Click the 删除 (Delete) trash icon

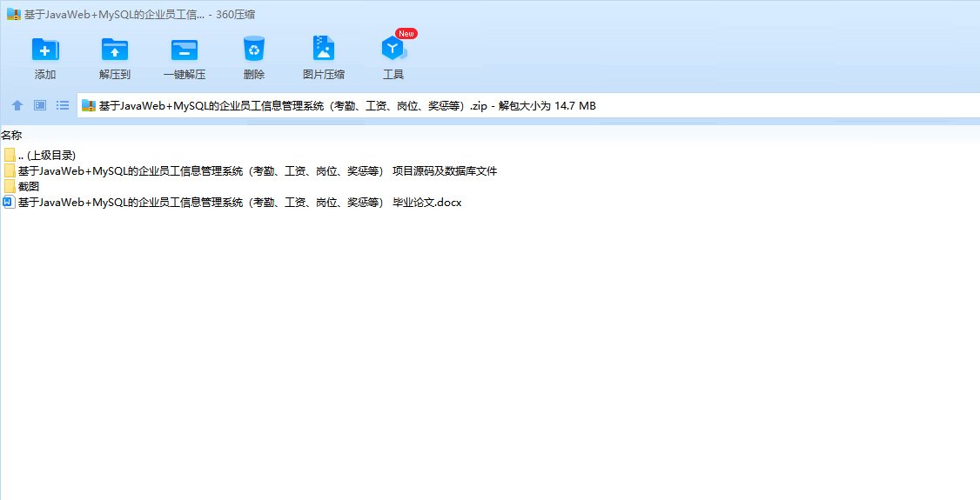coord(254,49)
